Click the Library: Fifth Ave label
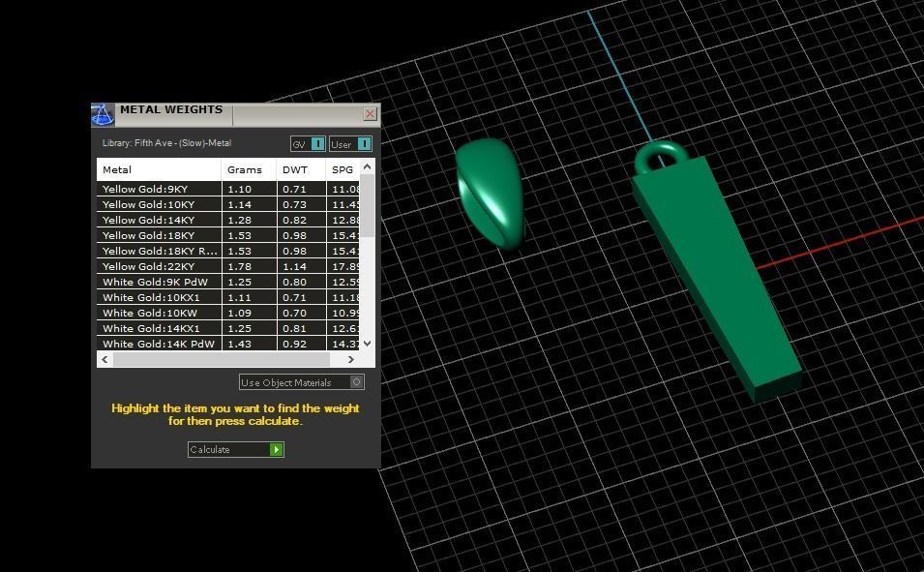This screenshot has height=572, width=924. (x=166, y=142)
